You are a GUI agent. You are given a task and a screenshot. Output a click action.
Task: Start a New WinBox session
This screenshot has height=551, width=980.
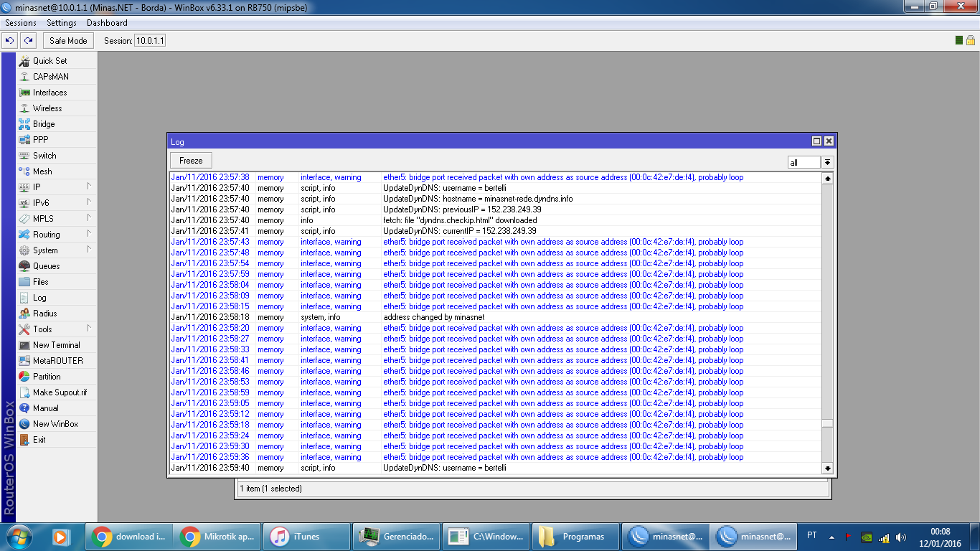(x=57, y=424)
